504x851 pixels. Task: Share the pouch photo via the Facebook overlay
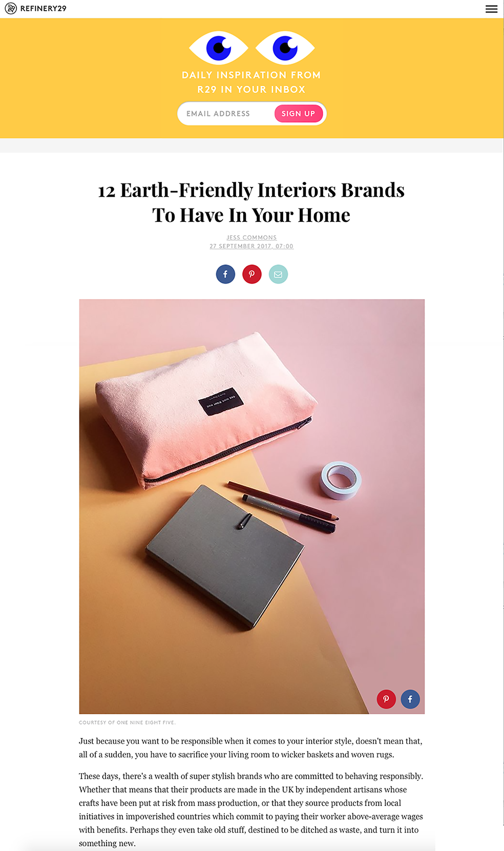[x=410, y=699]
